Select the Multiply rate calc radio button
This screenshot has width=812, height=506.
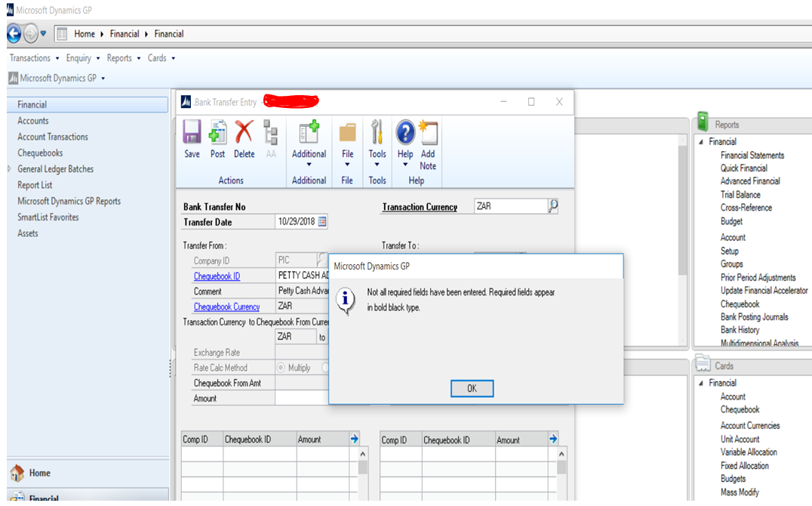point(281,368)
